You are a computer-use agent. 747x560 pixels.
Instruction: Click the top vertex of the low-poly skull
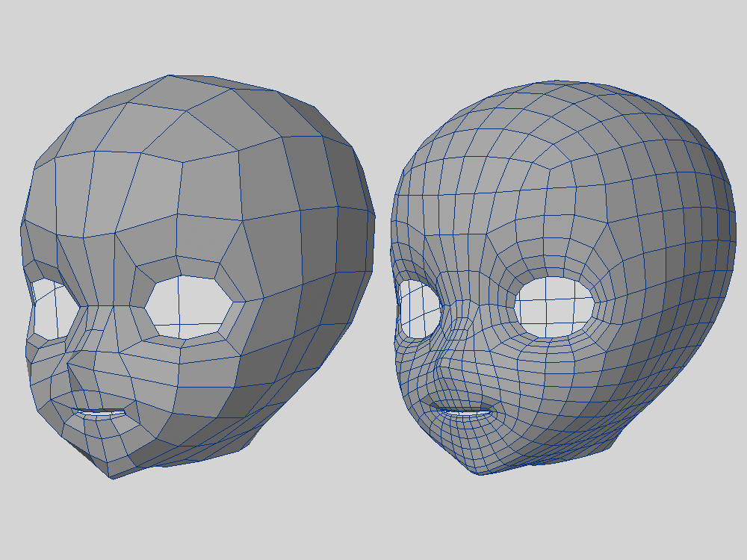[169, 75]
